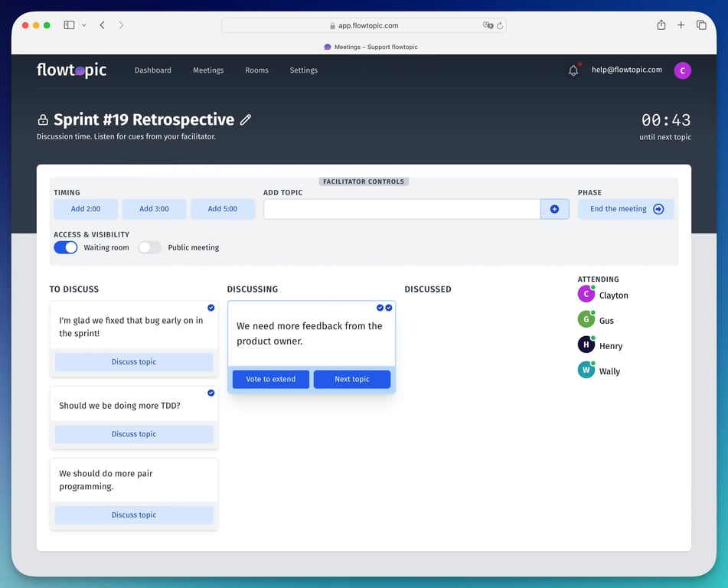Disable the Waiting room toggle
The width and height of the screenshot is (728, 588).
(x=66, y=247)
